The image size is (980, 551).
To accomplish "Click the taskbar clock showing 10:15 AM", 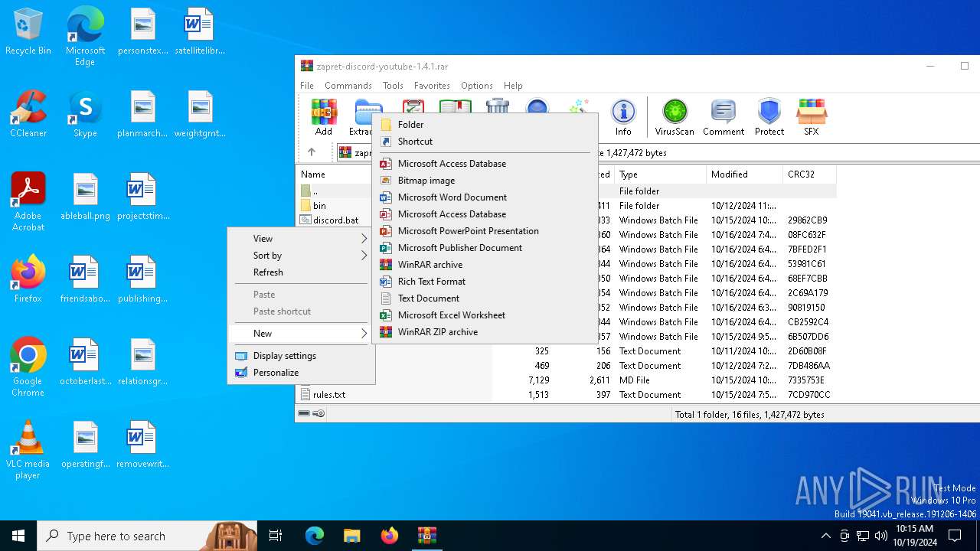I will (x=914, y=536).
